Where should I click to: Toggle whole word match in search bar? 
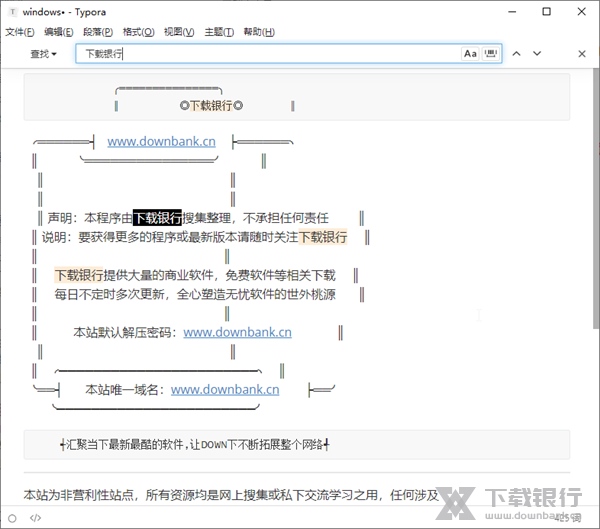coord(491,54)
